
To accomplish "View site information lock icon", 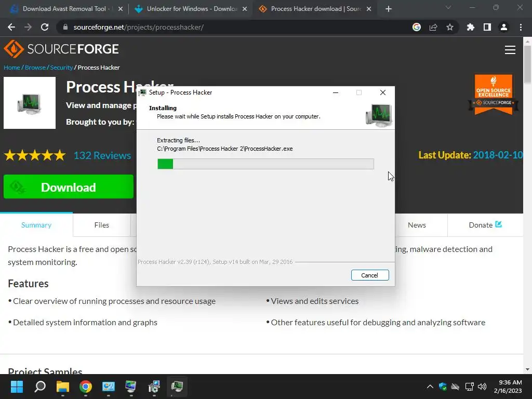I will pos(65,27).
